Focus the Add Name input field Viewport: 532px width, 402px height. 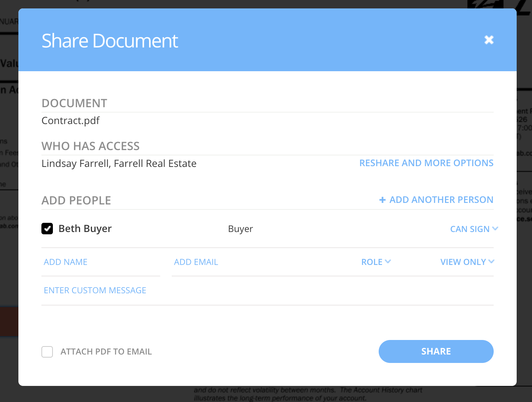pos(100,262)
